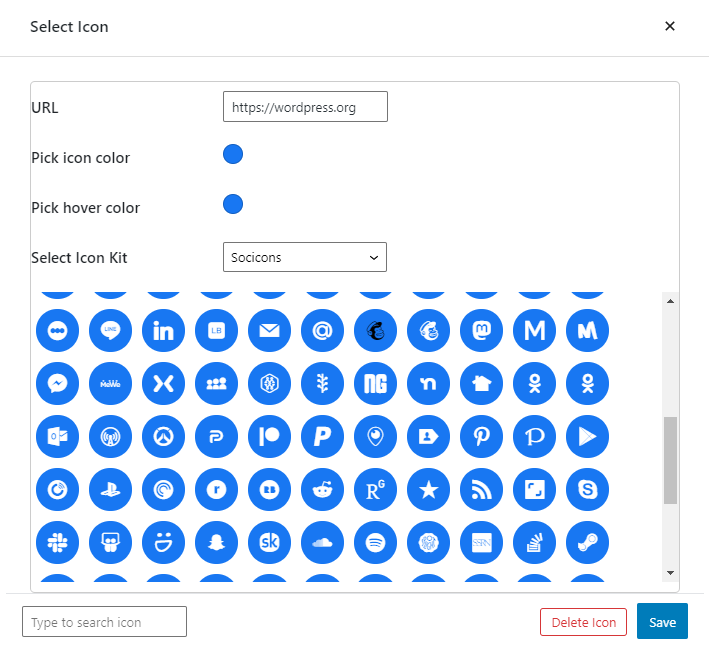Select the Slack icon
The image size is (709, 652).
[57, 542]
